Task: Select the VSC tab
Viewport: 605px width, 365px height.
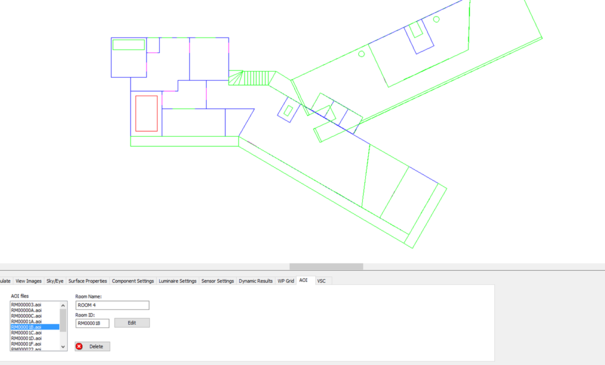Action: (321, 281)
